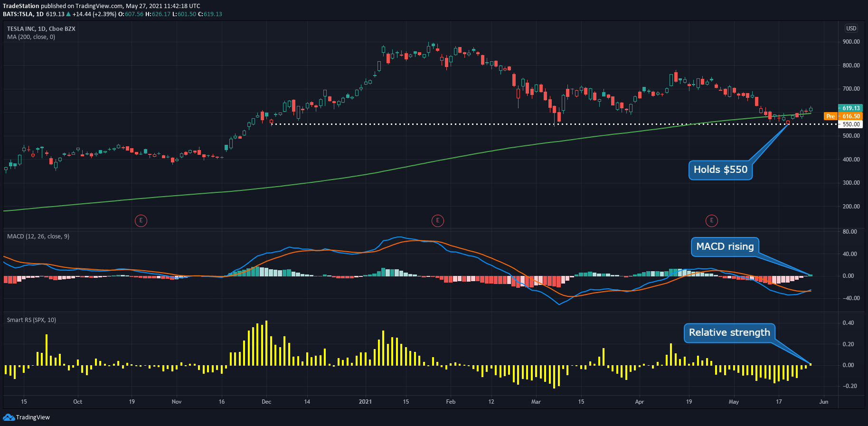Click the Dec date axis label

266,402
